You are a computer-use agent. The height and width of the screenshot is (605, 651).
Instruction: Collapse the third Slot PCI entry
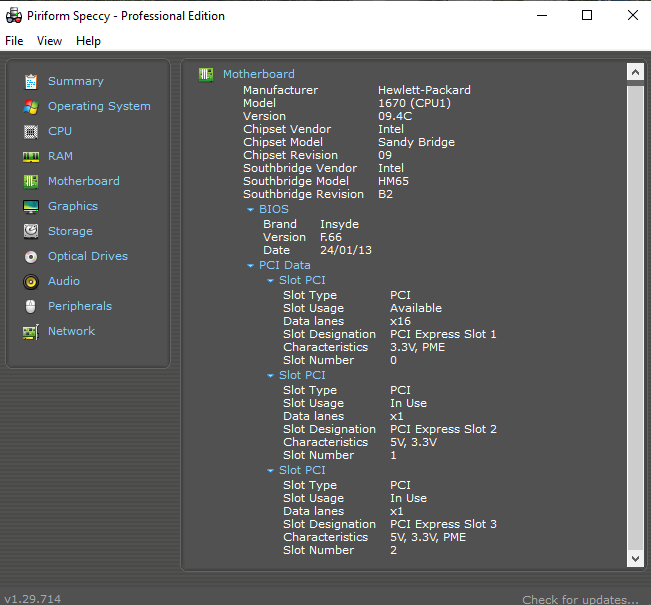(270, 471)
